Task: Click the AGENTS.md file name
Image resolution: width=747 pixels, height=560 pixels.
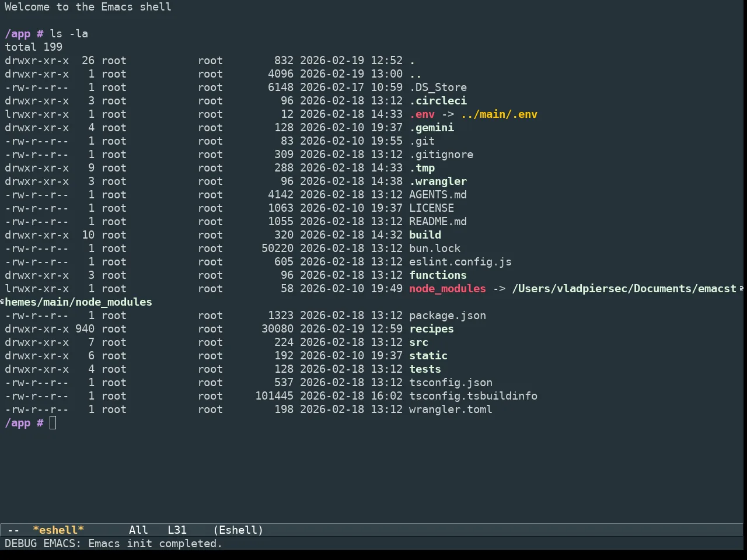Action: point(438,195)
